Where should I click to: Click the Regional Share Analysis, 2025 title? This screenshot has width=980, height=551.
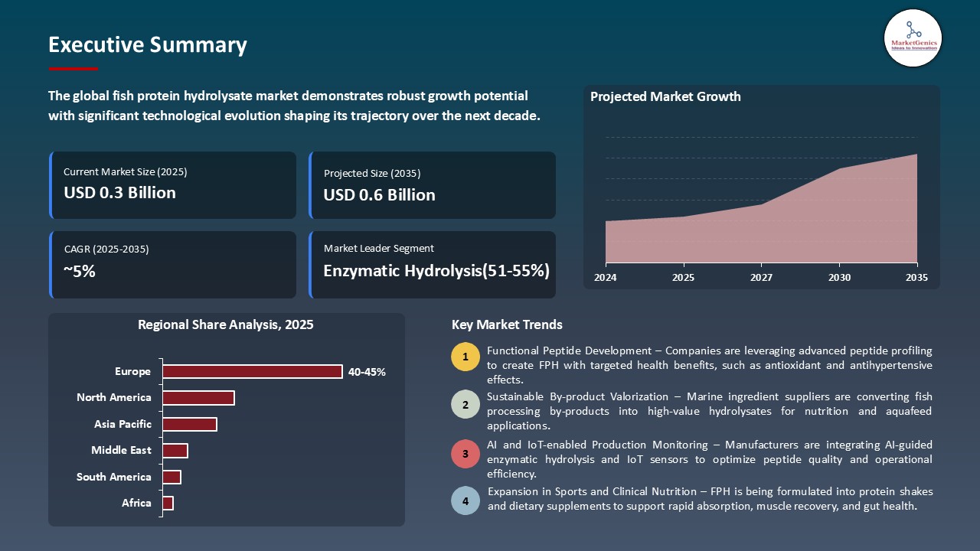(x=225, y=324)
